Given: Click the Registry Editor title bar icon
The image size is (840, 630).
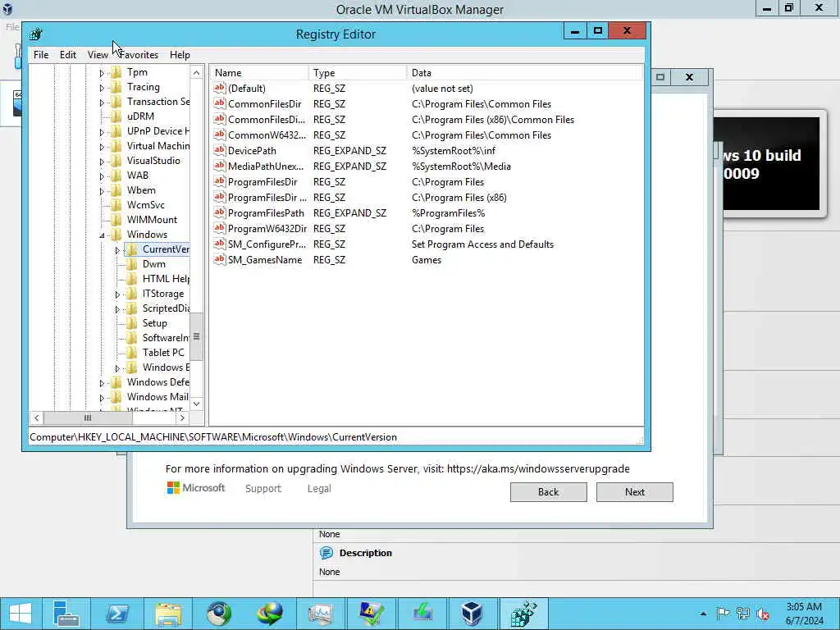Looking at the screenshot, I should pyautogui.click(x=36, y=34).
